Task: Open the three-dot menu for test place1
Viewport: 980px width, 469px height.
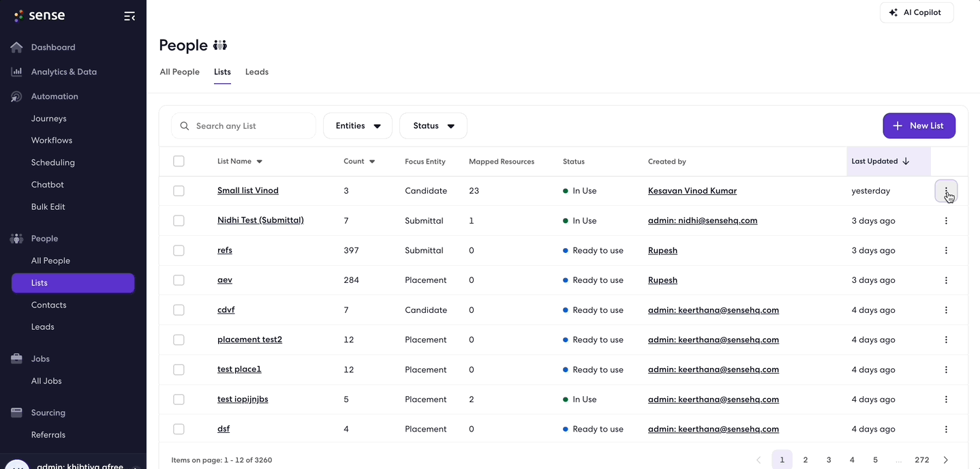Action: pos(946,369)
